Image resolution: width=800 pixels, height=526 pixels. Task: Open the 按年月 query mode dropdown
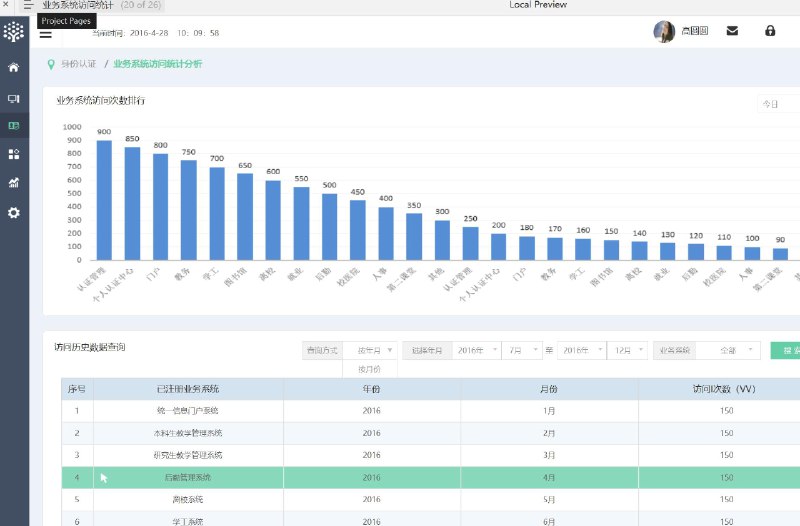[x=370, y=350]
